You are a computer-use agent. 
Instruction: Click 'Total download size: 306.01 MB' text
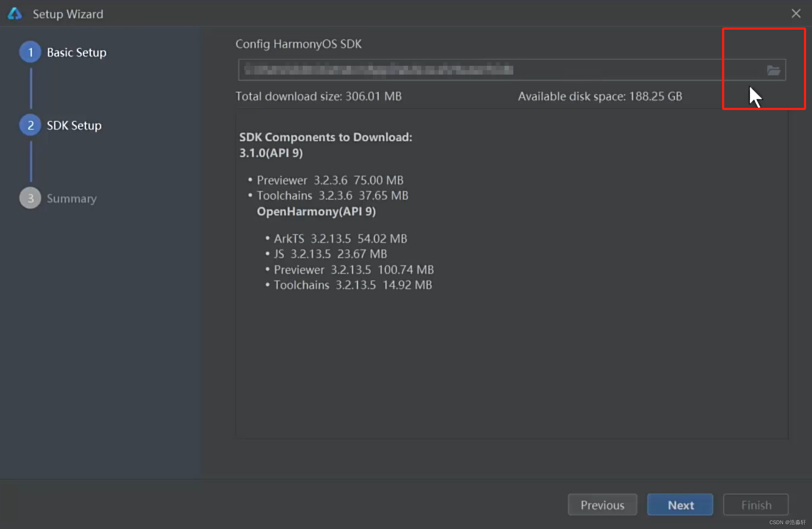(x=318, y=96)
